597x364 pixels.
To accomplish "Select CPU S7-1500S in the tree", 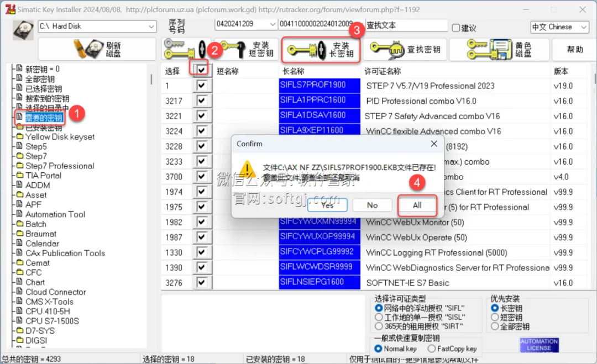I will [x=52, y=320].
